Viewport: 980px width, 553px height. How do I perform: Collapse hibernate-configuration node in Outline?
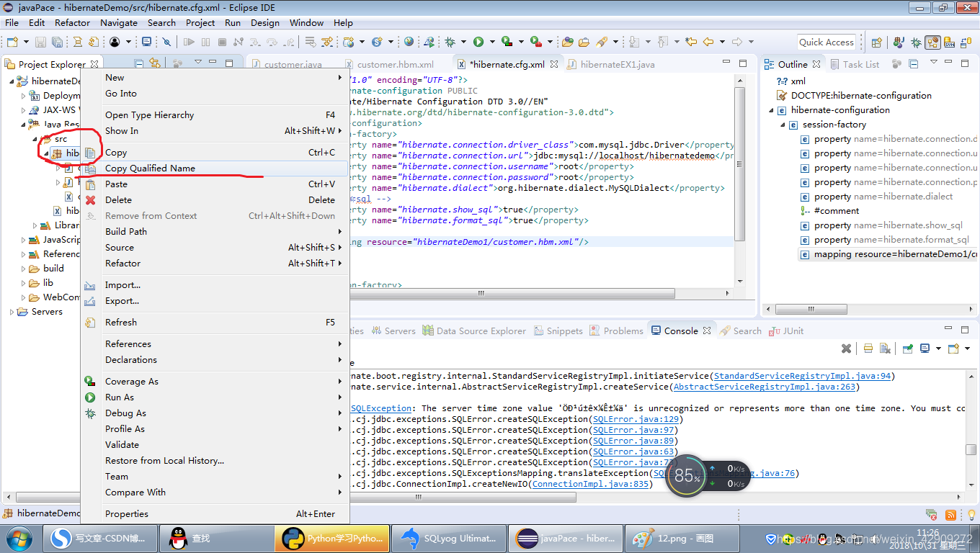(x=771, y=110)
